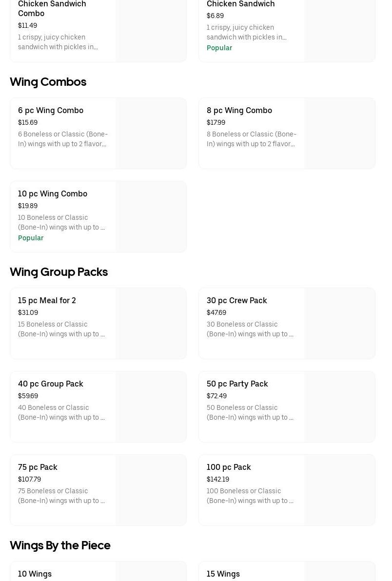
Task: Open the 10 pc Wing Combo item
Action: click(x=53, y=194)
